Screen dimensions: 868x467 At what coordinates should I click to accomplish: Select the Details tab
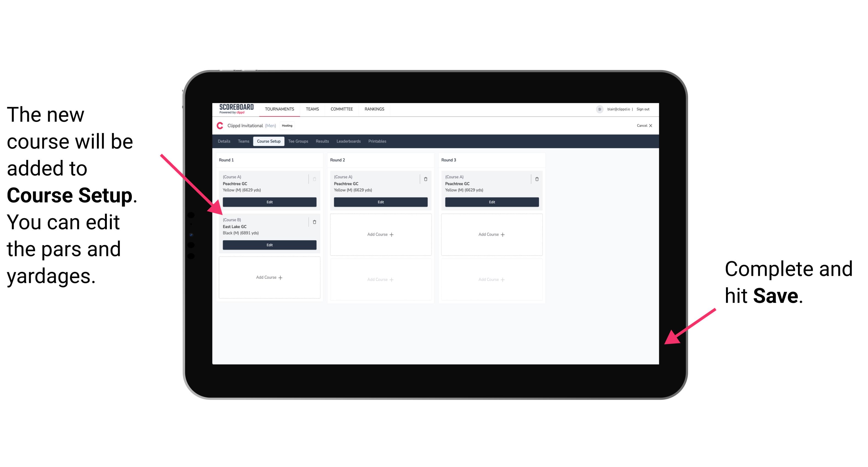click(225, 141)
